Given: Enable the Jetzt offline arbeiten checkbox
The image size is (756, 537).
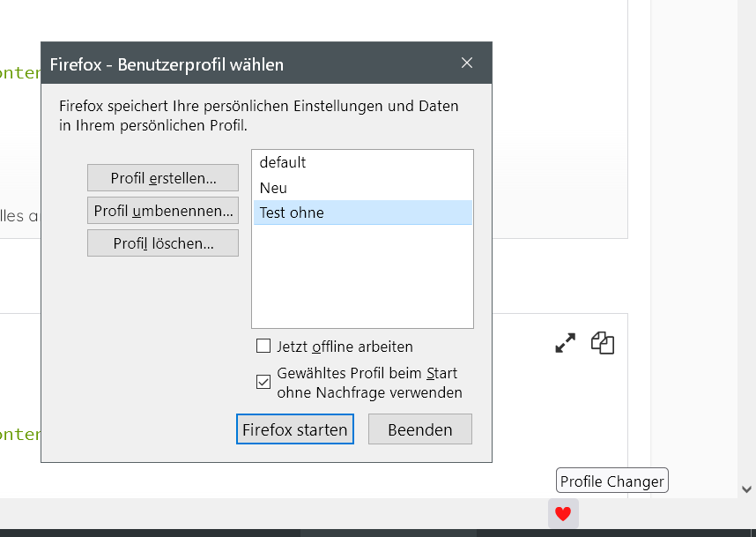Looking at the screenshot, I should pyautogui.click(x=263, y=347).
